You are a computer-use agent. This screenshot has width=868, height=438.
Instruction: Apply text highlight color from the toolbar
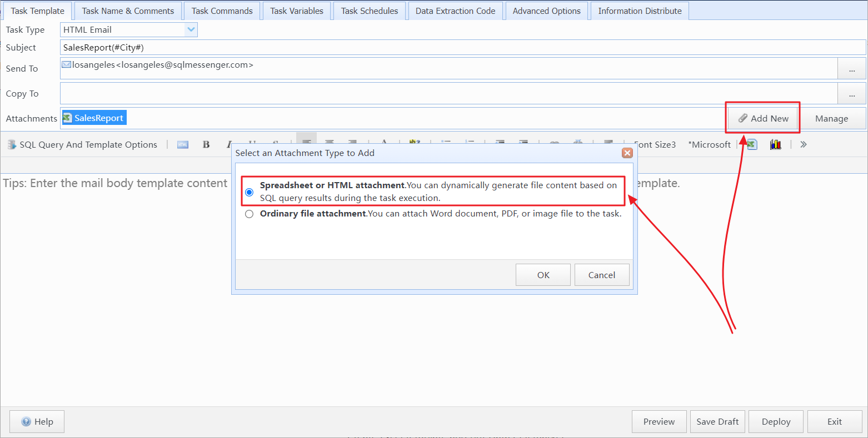[415, 144]
